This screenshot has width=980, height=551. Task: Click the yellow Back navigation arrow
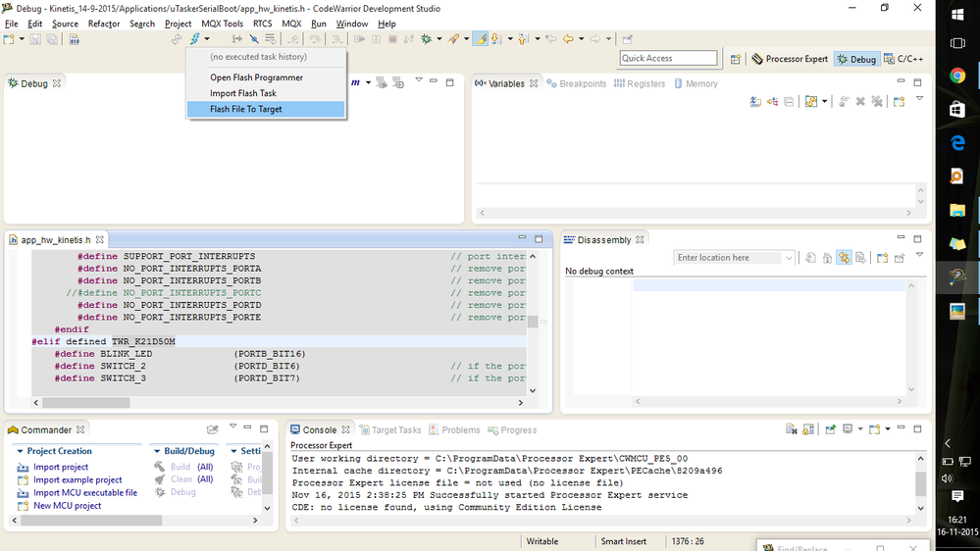568,39
